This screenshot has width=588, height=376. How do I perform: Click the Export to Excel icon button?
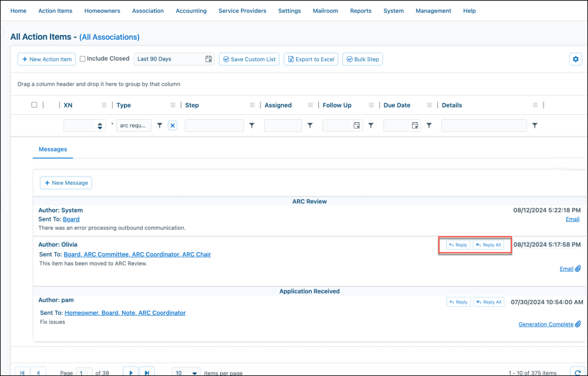291,59
